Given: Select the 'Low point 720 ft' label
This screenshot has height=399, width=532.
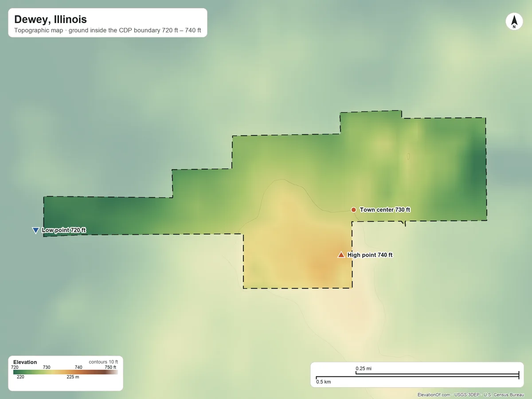Looking at the screenshot, I should pyautogui.click(x=64, y=231).
